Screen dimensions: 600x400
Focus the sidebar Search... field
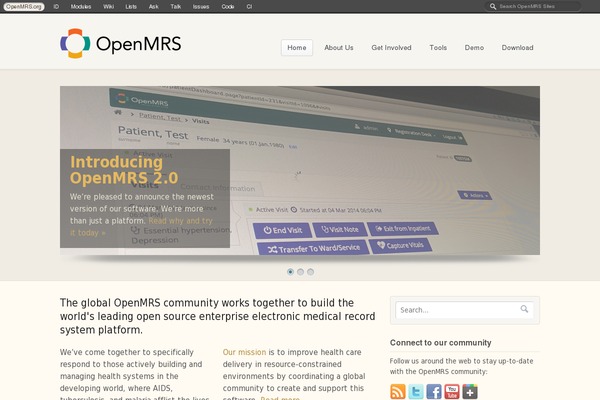[465, 310]
